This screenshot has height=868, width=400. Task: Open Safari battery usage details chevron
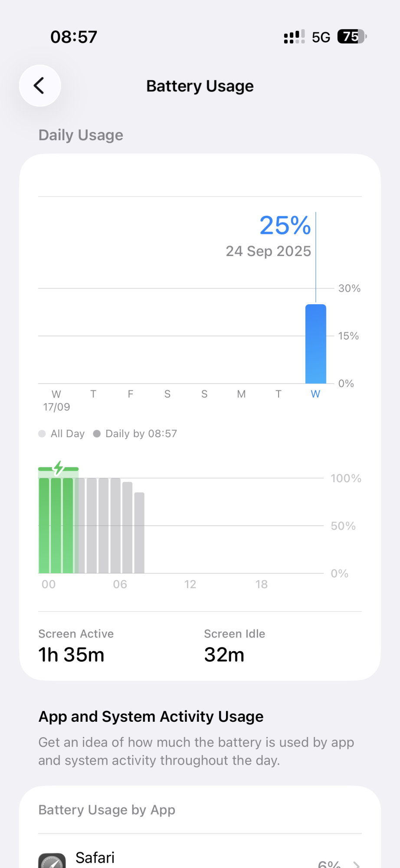point(357,864)
